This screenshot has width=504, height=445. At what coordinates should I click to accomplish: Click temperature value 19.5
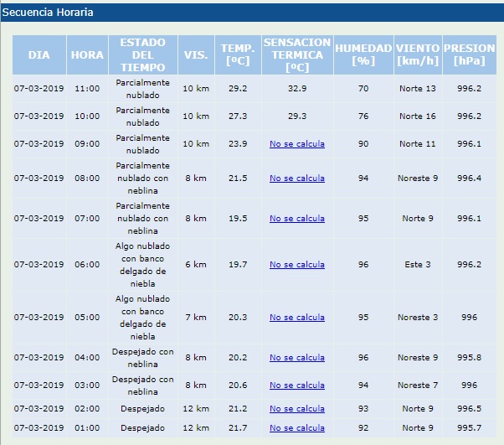[238, 219]
